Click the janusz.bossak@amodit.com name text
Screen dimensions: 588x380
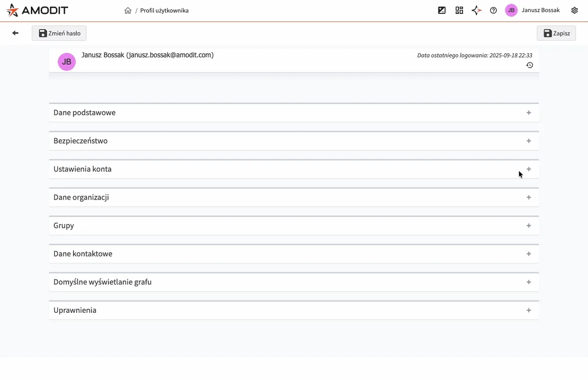(x=147, y=55)
